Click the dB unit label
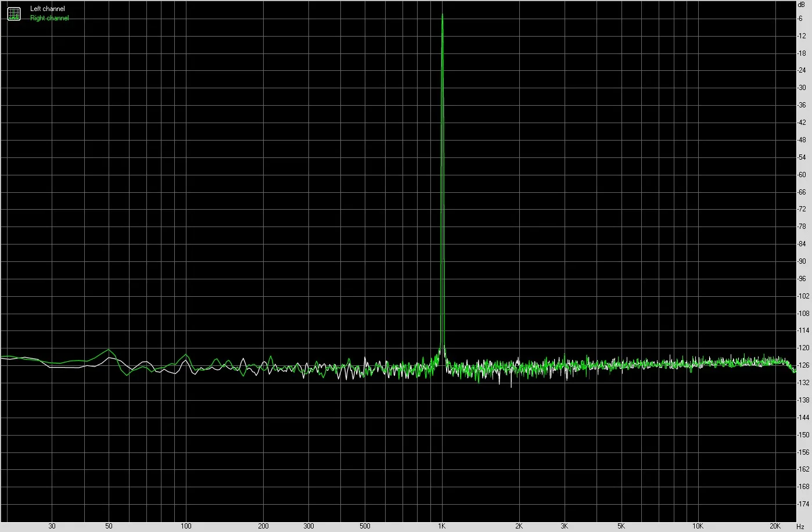This screenshot has width=812, height=532. (802, 4)
